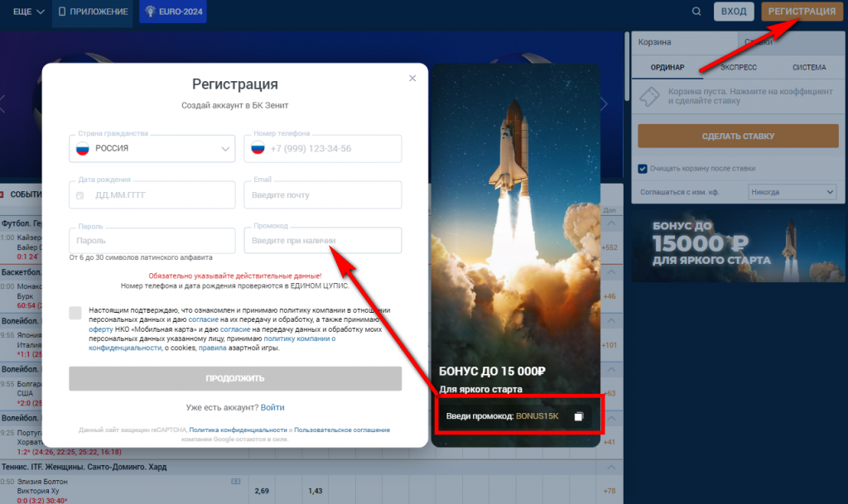Copy promo code BONUS15K with copy icon
This screenshot has width=848, height=504.
579,416
